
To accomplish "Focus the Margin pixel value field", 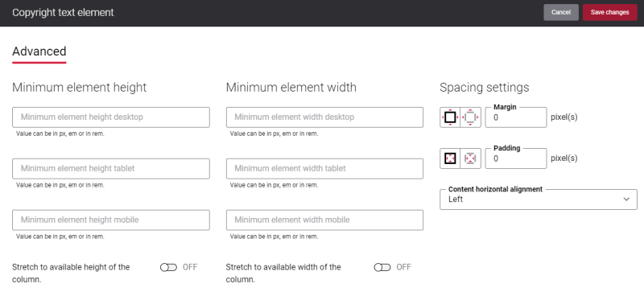I will [516, 117].
